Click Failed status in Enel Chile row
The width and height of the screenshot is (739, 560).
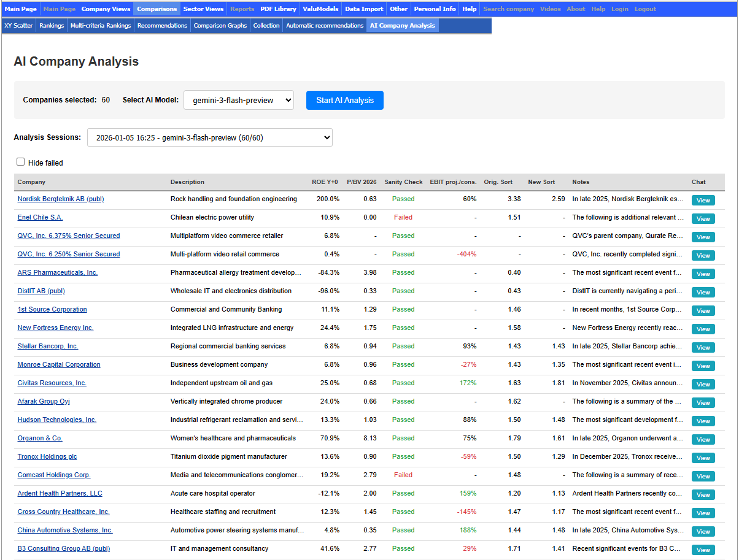tap(403, 217)
